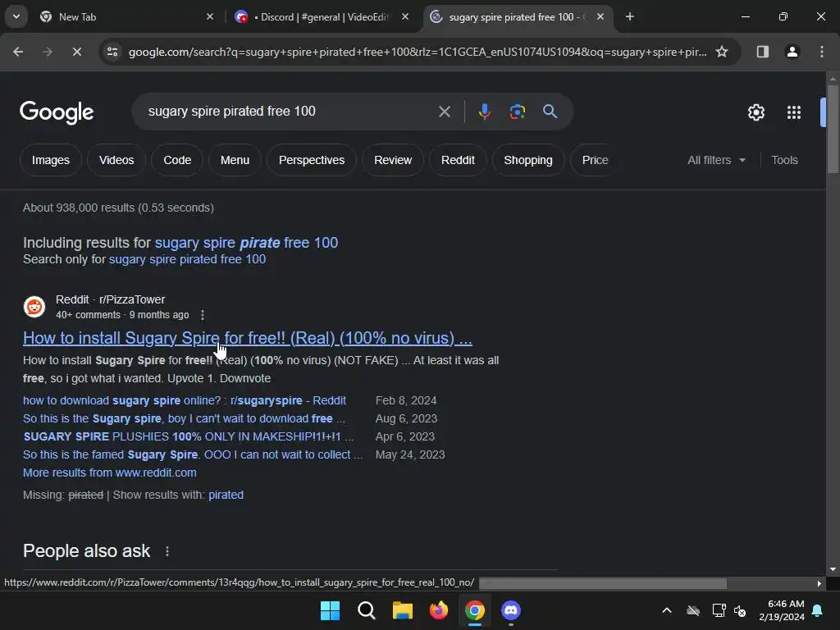Open So this is the Sugary spire link
This screenshot has height=630, width=840.
tap(184, 418)
